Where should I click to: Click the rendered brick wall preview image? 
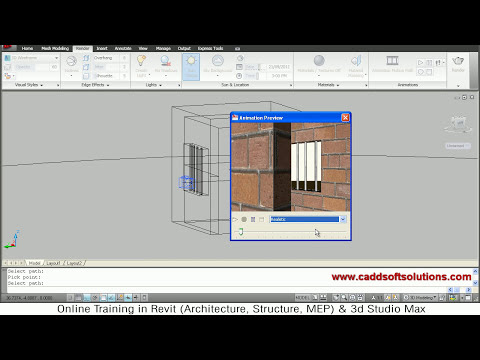point(291,167)
